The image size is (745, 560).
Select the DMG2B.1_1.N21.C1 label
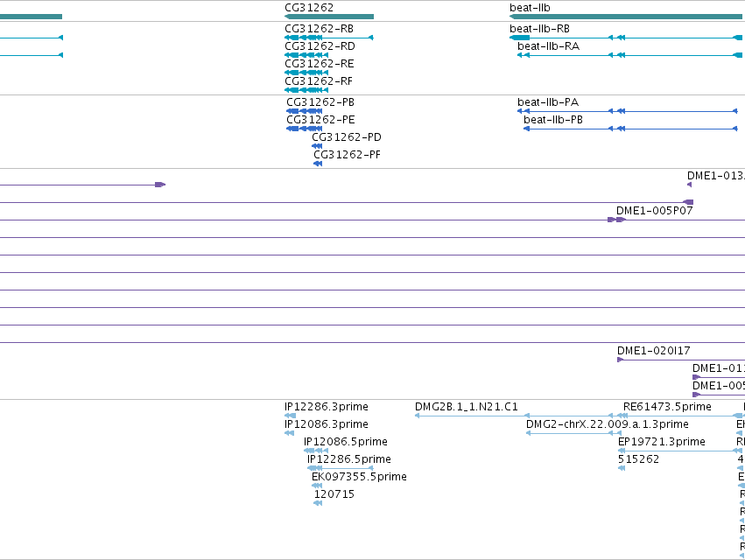coord(466,407)
